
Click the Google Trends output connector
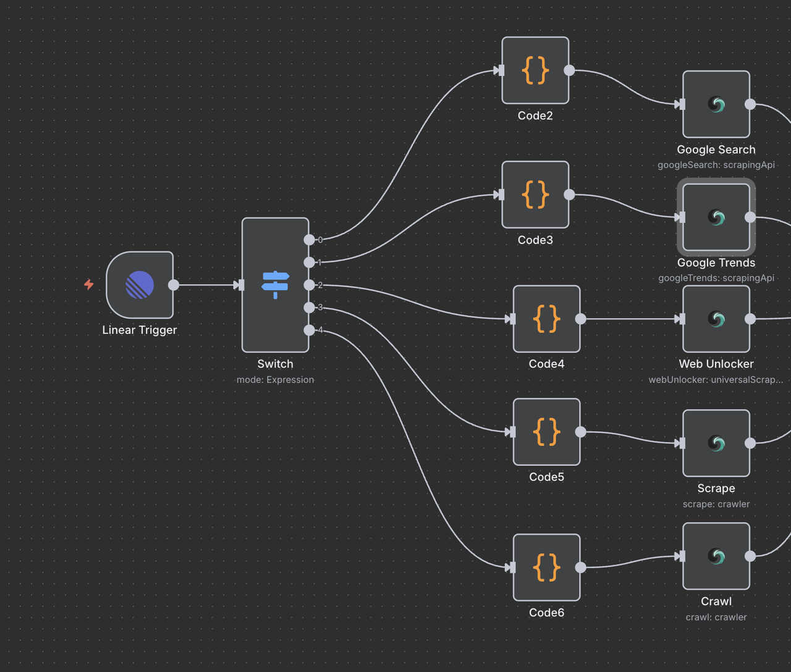pos(750,217)
